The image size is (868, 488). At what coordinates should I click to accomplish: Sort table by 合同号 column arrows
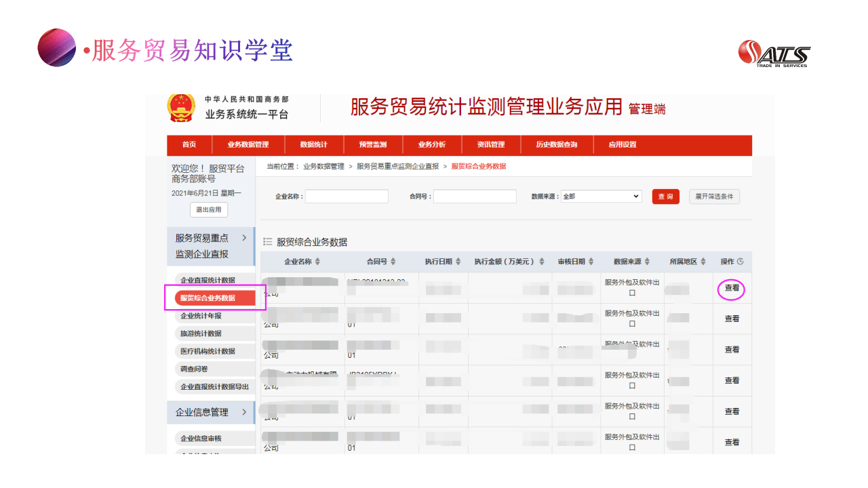393,262
